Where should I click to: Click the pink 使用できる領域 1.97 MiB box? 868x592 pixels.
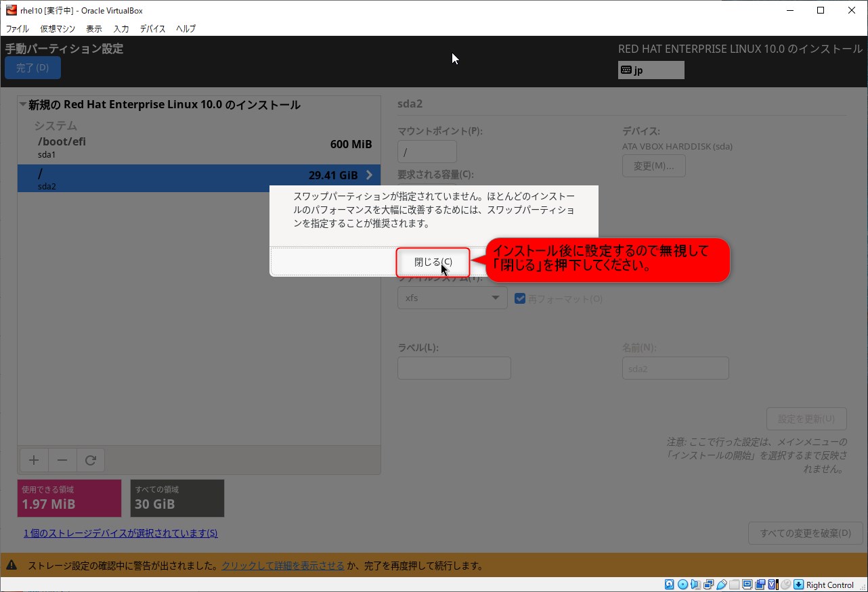tap(69, 498)
